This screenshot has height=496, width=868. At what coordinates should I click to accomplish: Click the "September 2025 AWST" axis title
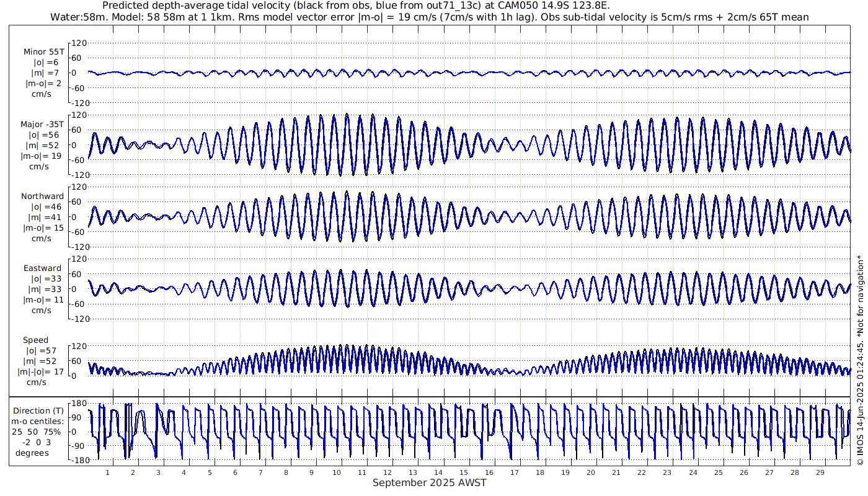pyautogui.click(x=430, y=483)
